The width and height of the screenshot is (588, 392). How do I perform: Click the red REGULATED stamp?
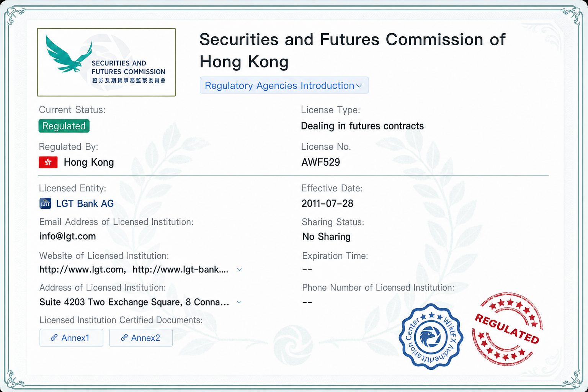click(x=507, y=329)
